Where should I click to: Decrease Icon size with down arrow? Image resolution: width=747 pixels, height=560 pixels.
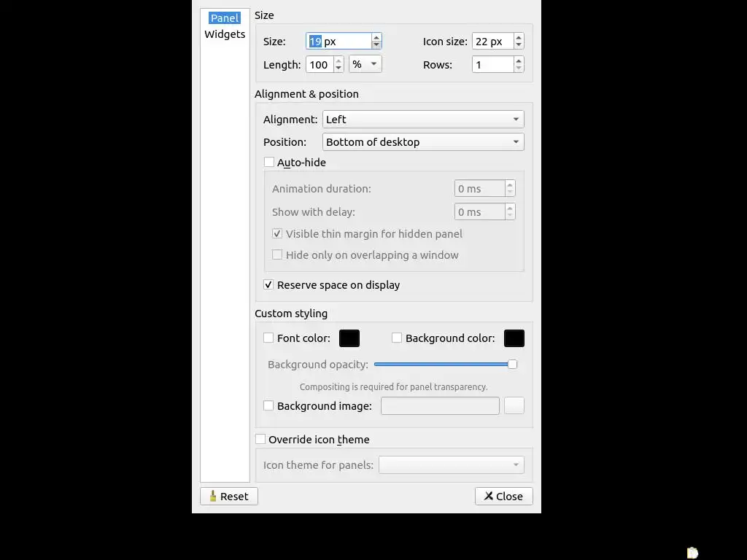tap(519, 45)
